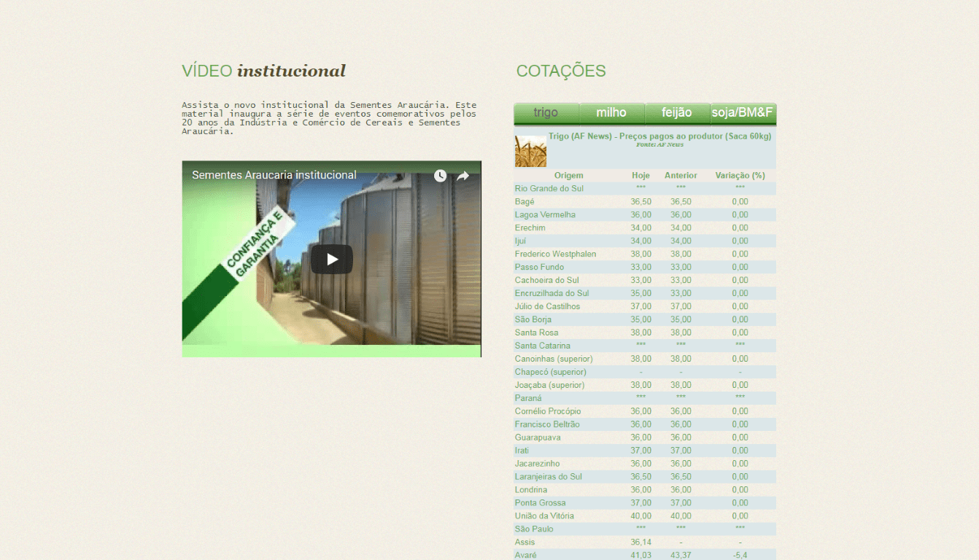Click the Variação (%) column header
Viewport: 979px width, 560px height.
pos(740,176)
